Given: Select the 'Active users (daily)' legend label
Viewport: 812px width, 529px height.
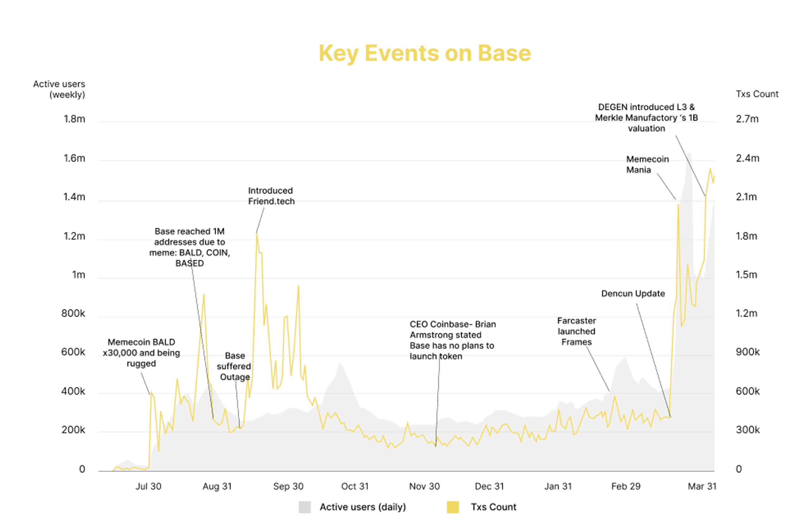Looking at the screenshot, I should pos(362,507).
